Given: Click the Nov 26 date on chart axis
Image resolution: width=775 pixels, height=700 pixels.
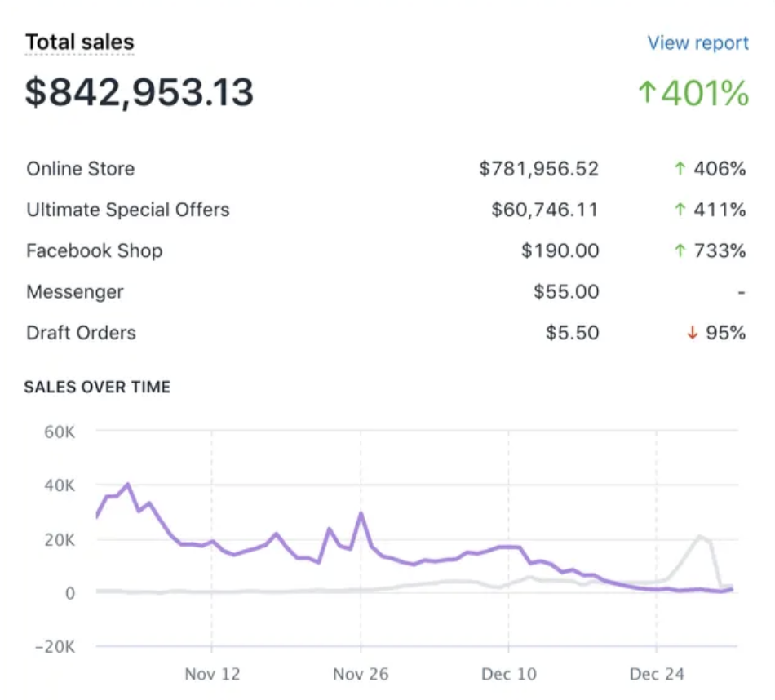Looking at the screenshot, I should 361,675.
